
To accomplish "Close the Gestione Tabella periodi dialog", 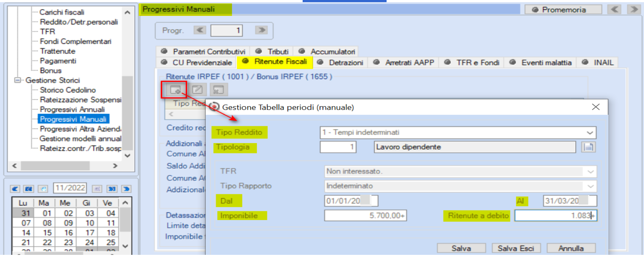I will [x=595, y=107].
